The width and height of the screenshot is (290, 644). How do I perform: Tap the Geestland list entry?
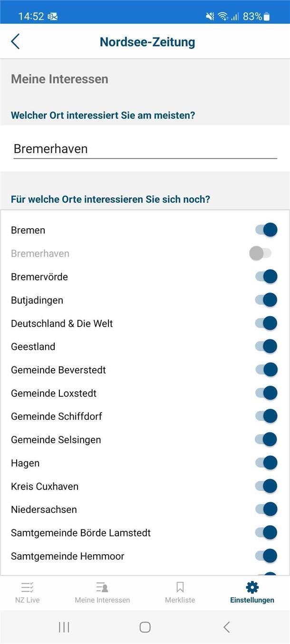[x=33, y=346]
